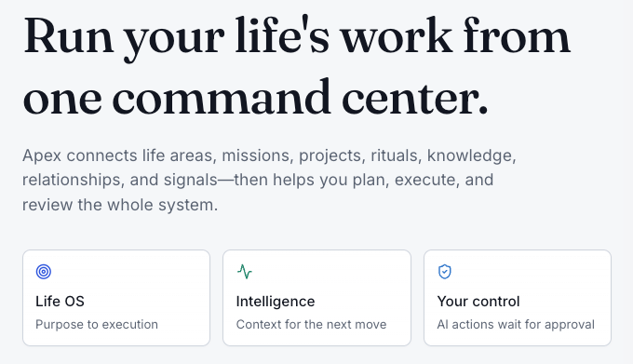Click the word "knowledge," in the description

point(472,156)
